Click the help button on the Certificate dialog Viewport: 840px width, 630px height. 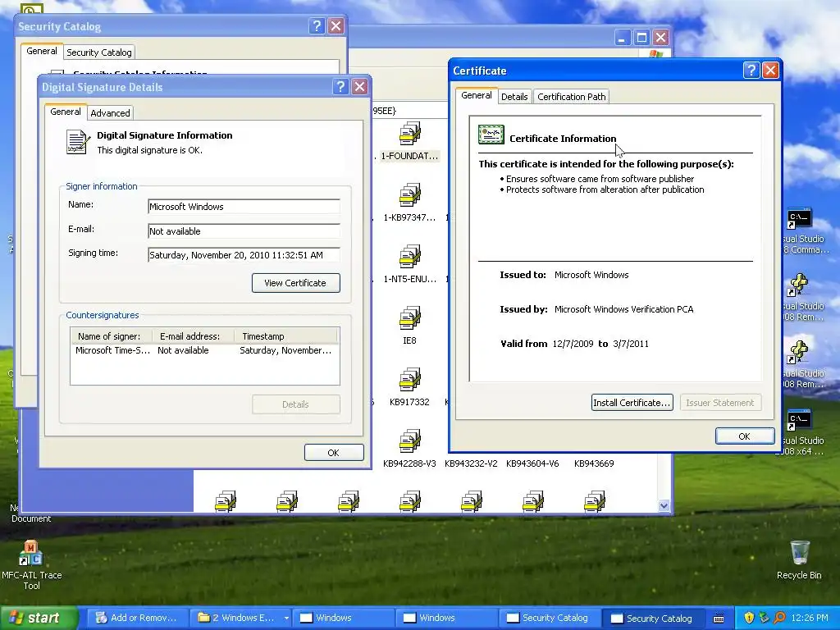[x=751, y=71]
